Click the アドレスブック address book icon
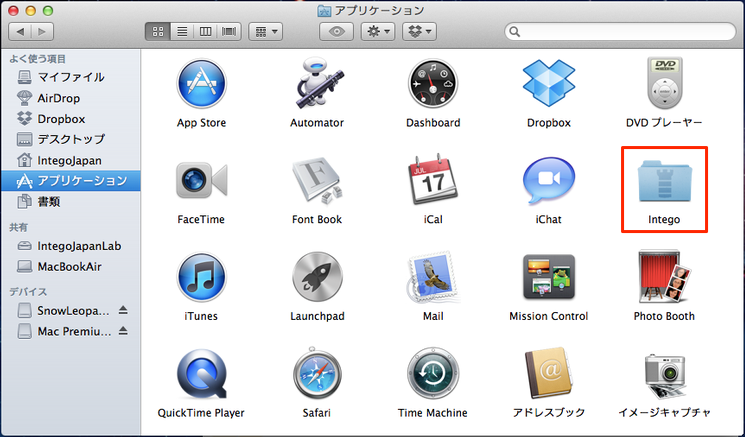This screenshot has height=437, width=745. [x=549, y=373]
